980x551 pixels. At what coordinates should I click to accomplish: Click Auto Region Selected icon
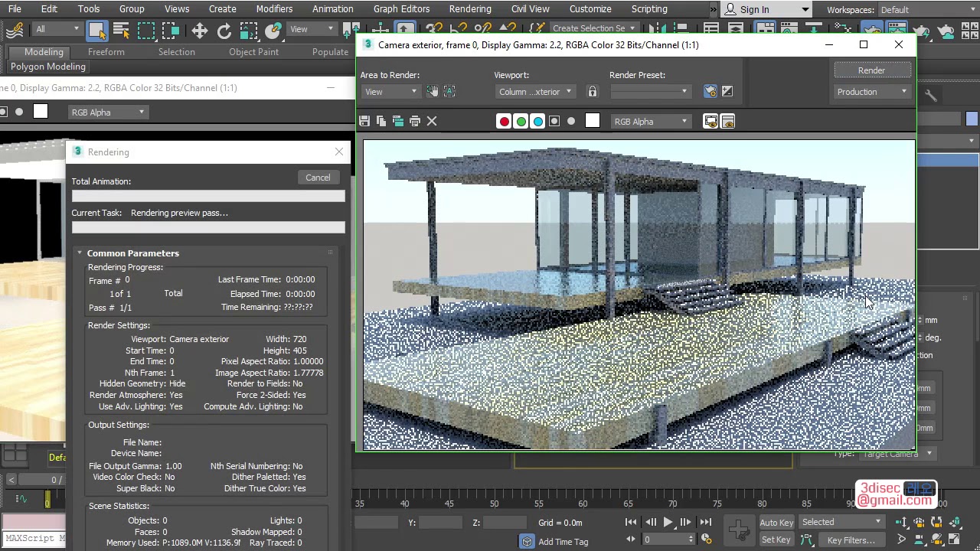449,92
